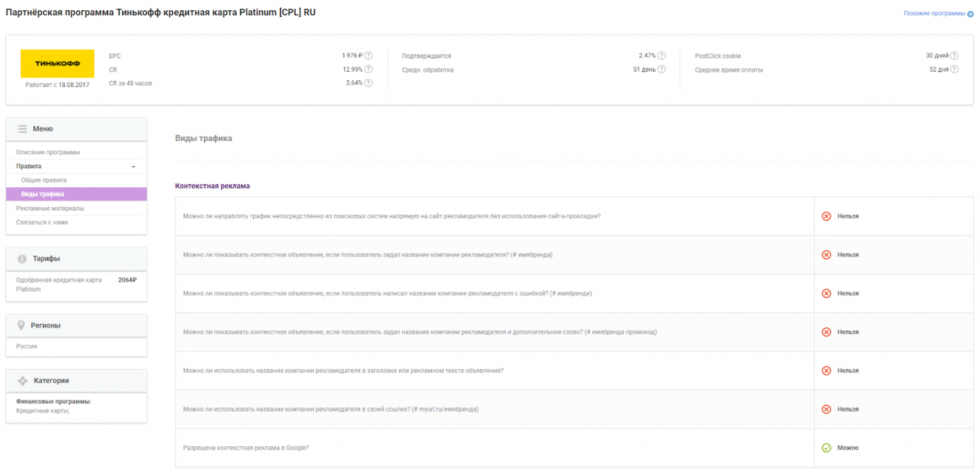This screenshot has height=469, width=980.
Task: Click the Одобренная кредитная карта Platinum tariff
Action: pyautogui.click(x=59, y=285)
